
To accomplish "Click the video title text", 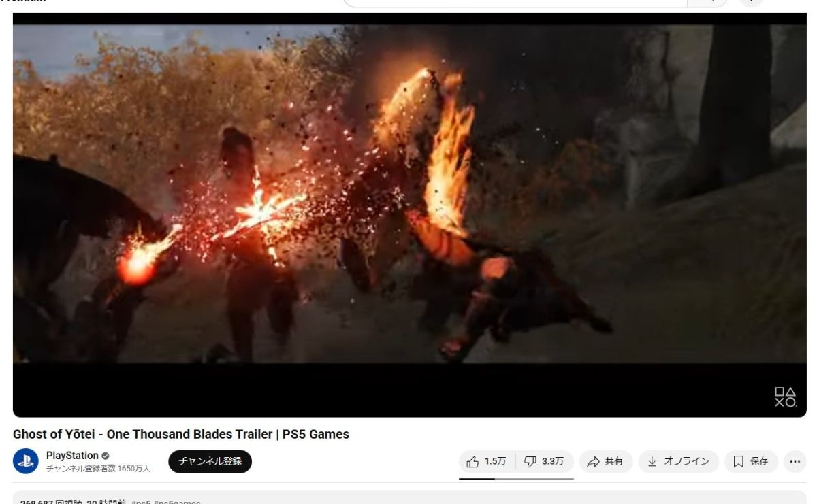I will pyautogui.click(x=181, y=434).
